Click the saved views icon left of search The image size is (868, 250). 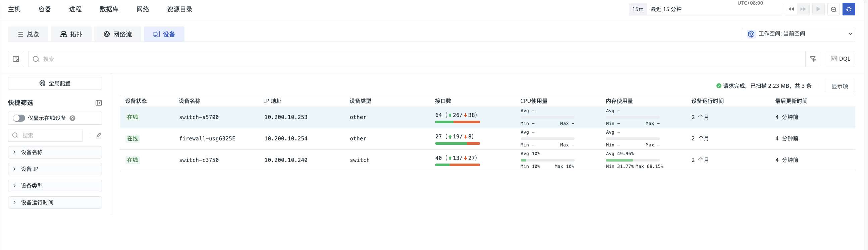click(16, 59)
